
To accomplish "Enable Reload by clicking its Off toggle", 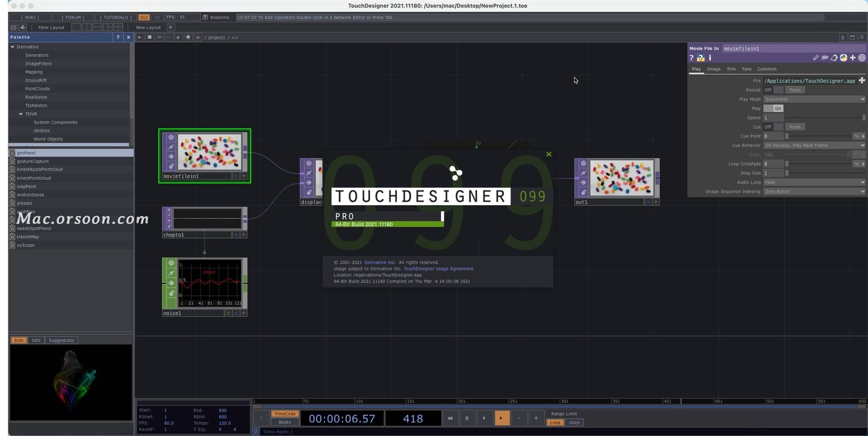I will (778, 90).
